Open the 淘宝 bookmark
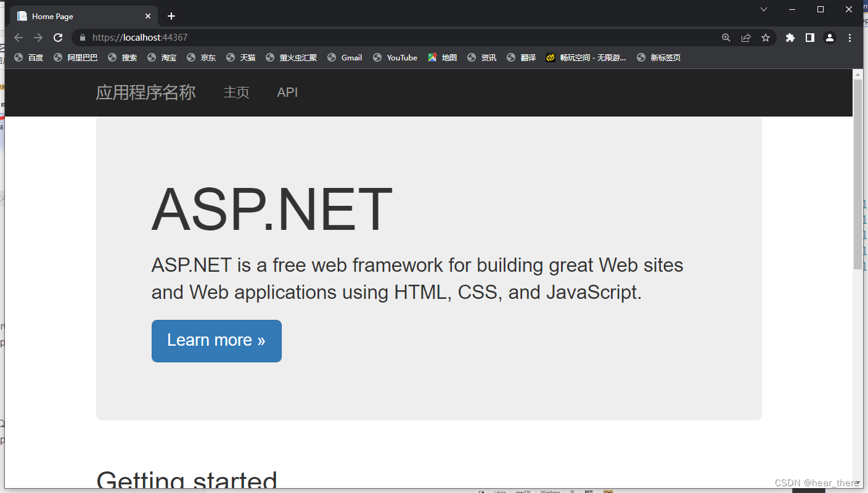868x493 pixels. pos(162,57)
